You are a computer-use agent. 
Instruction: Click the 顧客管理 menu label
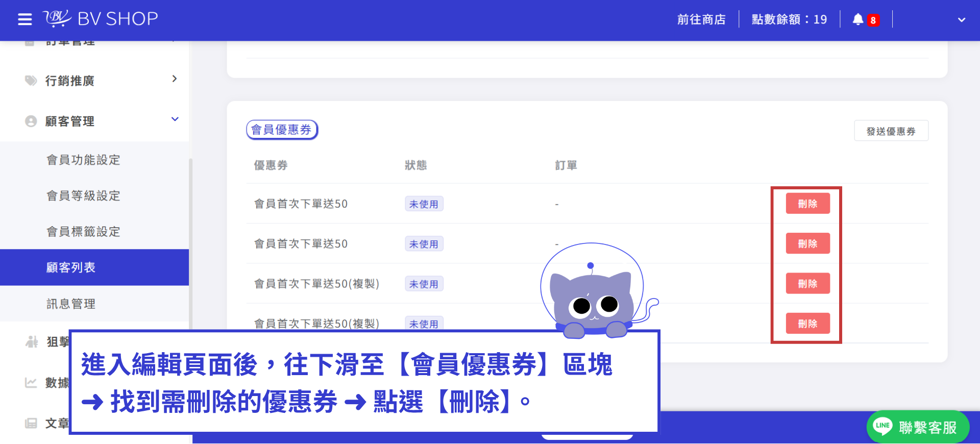[70, 121]
